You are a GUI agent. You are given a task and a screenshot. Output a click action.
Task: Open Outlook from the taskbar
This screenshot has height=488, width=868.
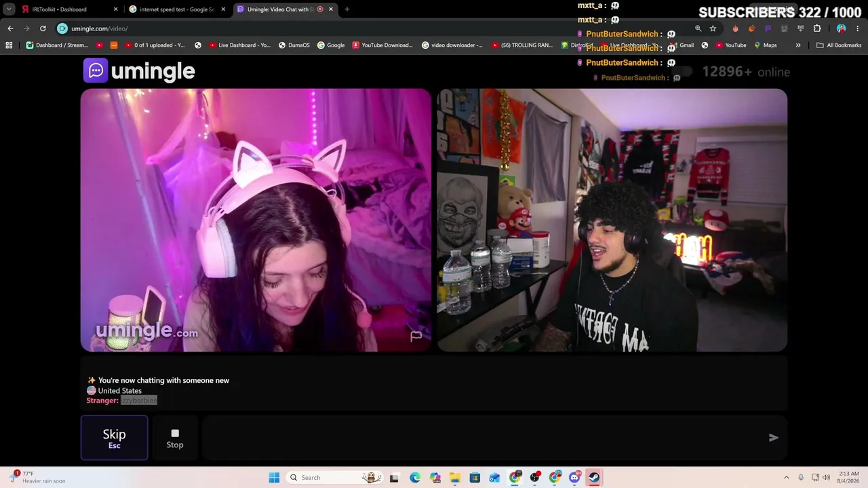tap(494, 478)
